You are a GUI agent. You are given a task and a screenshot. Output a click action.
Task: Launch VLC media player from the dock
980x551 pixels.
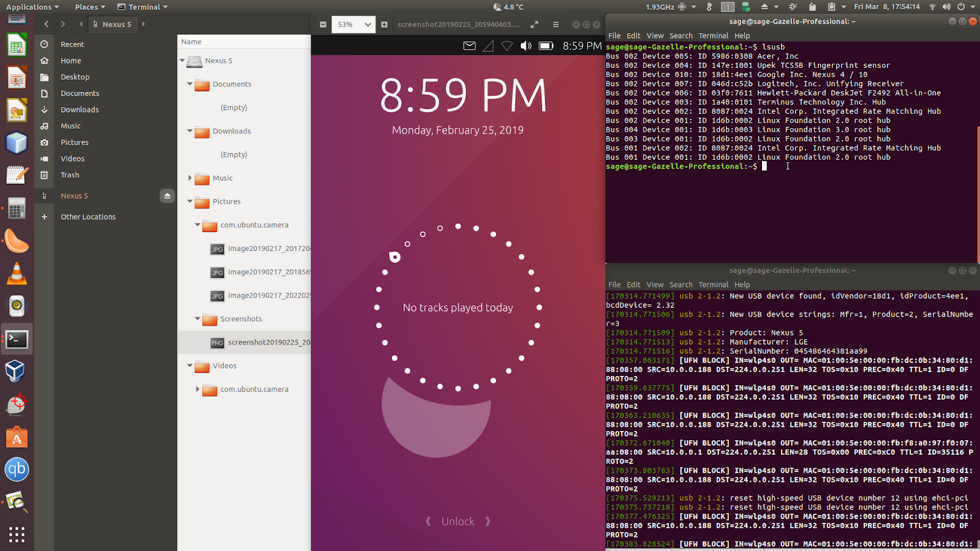(x=17, y=274)
